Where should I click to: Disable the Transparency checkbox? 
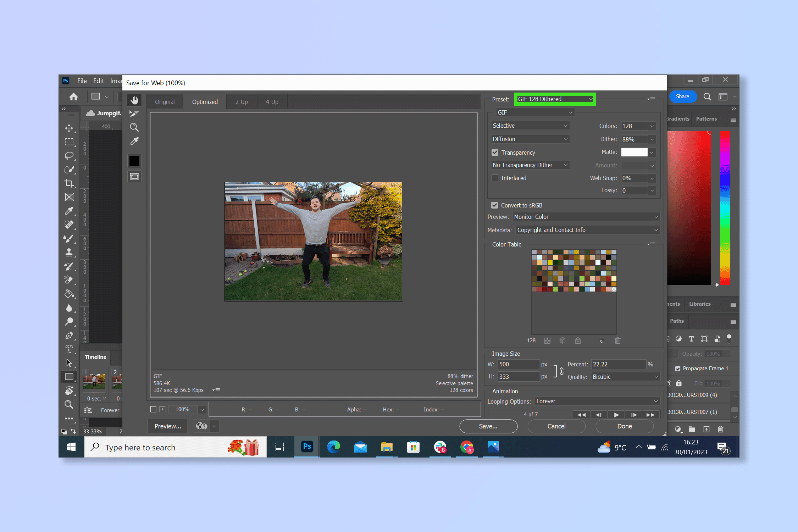tap(495, 152)
